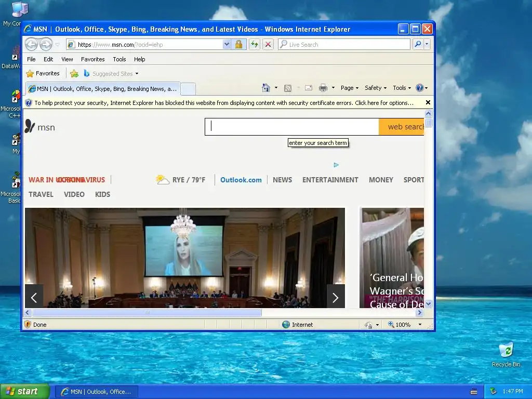Open the VIDEO section link
Viewport: 532px width, 399px height.
click(74, 194)
